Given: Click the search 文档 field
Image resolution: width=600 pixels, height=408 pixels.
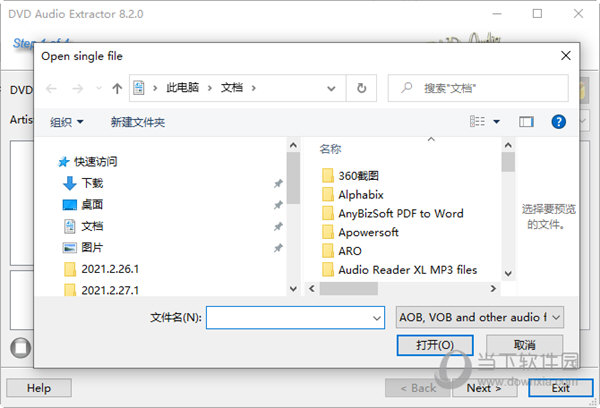Looking at the screenshot, I should (478, 88).
